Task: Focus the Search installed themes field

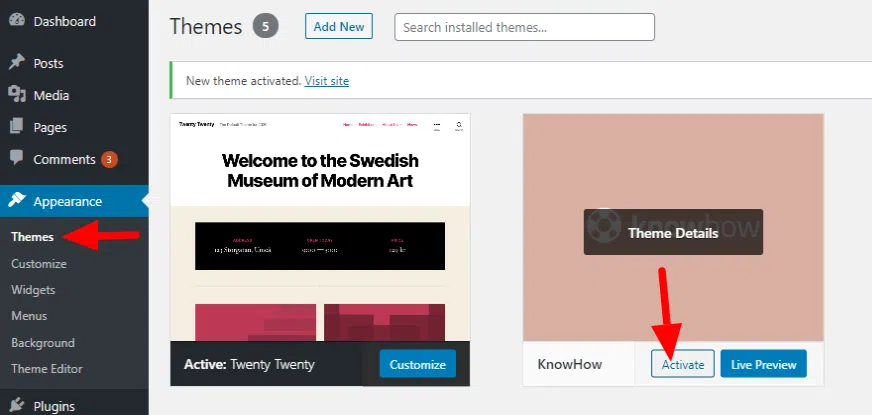Action: tap(525, 27)
